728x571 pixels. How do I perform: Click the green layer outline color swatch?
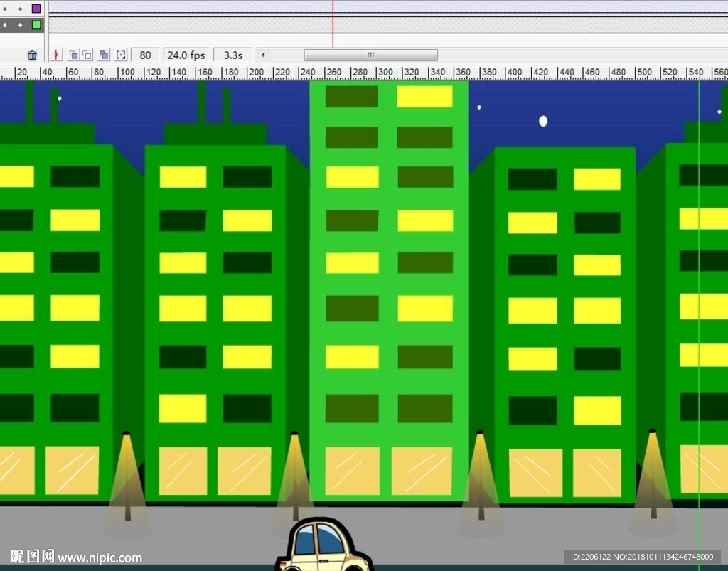36,25
